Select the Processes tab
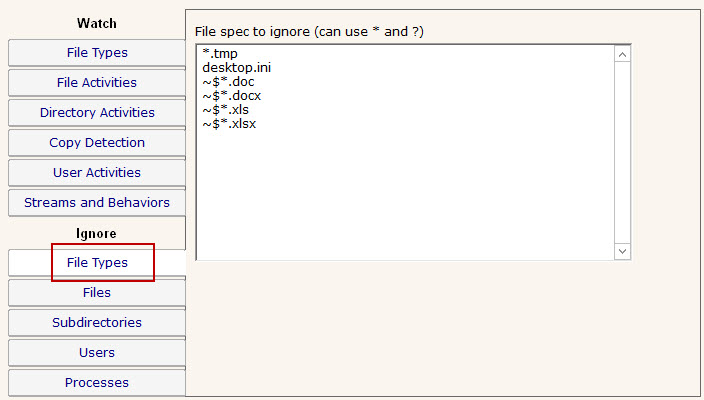Viewport: 704px width, 400px height. click(x=97, y=383)
